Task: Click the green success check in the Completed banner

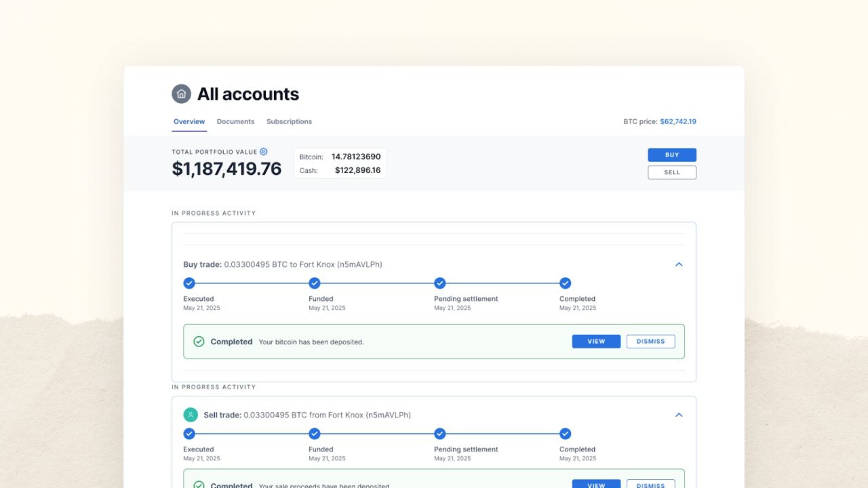Action: tap(199, 341)
